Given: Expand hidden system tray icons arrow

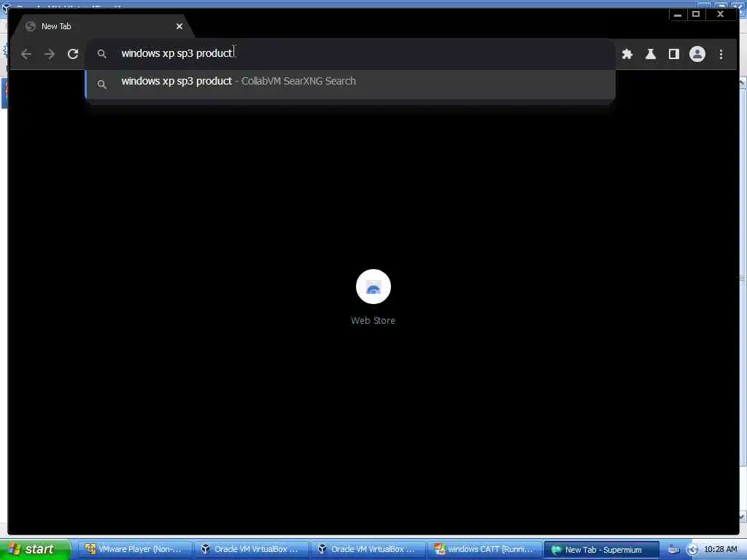Looking at the screenshot, I should 692,550.
